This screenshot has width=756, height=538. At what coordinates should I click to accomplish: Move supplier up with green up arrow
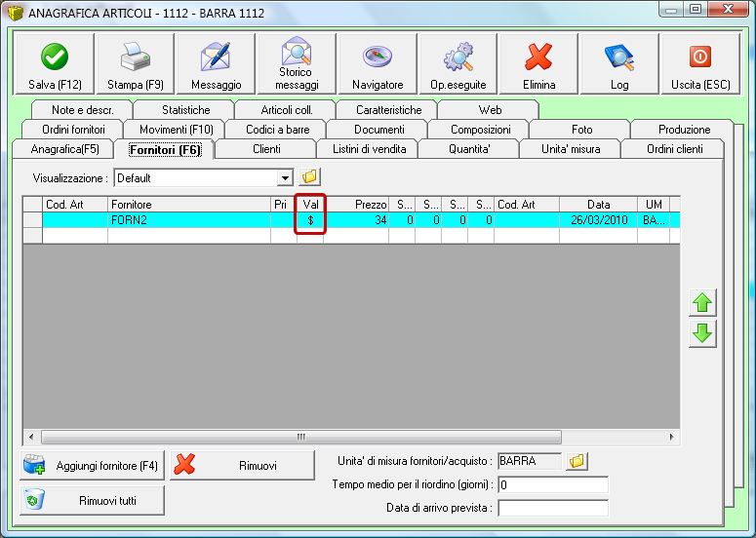702,303
